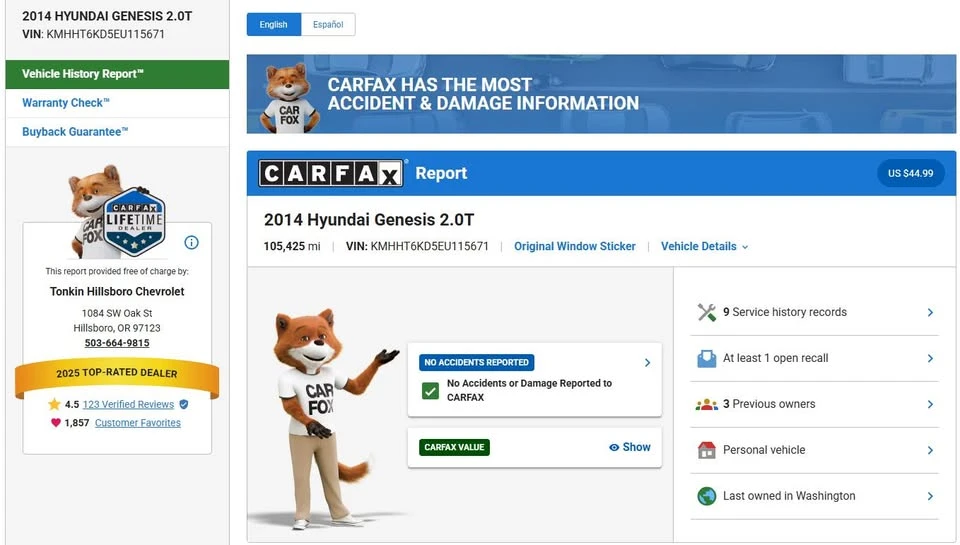Click 'Personal vehicle' text
960x545 pixels.
point(764,450)
